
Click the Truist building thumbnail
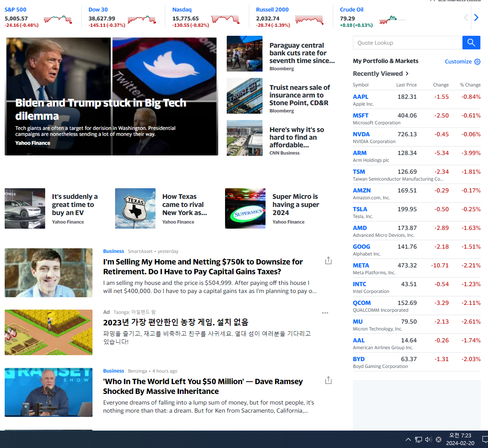pyautogui.click(x=245, y=96)
